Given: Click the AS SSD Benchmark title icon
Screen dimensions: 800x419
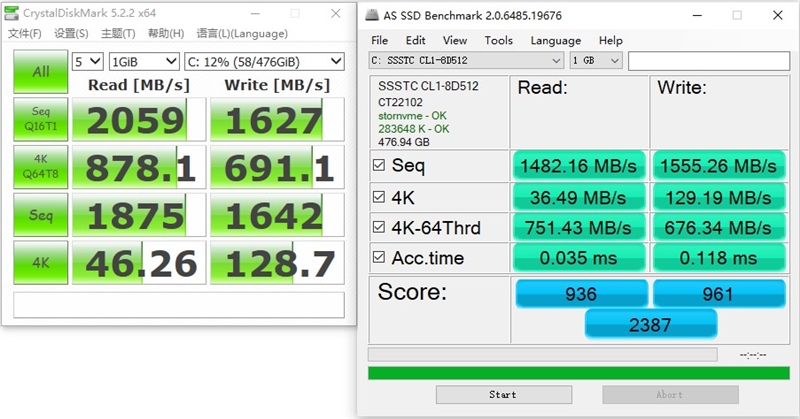Looking at the screenshot, I should (372, 15).
